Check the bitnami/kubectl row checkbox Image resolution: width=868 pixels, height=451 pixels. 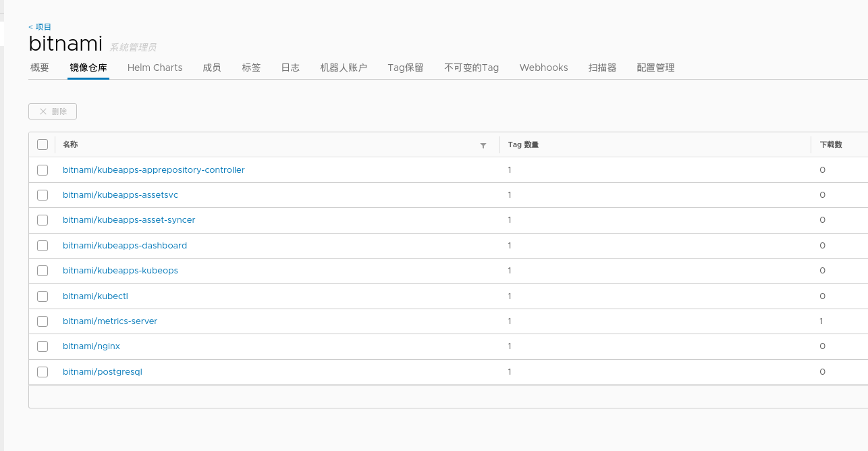[43, 296]
